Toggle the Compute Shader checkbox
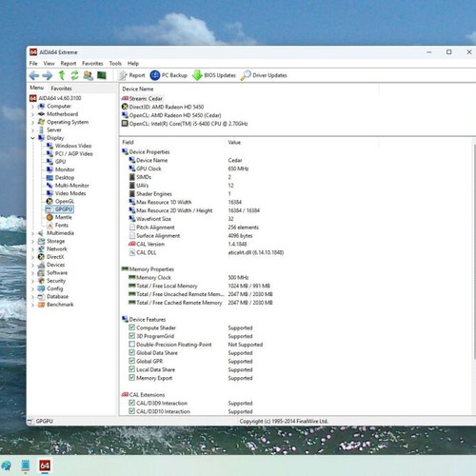This screenshot has width=476, height=476. tap(132, 327)
